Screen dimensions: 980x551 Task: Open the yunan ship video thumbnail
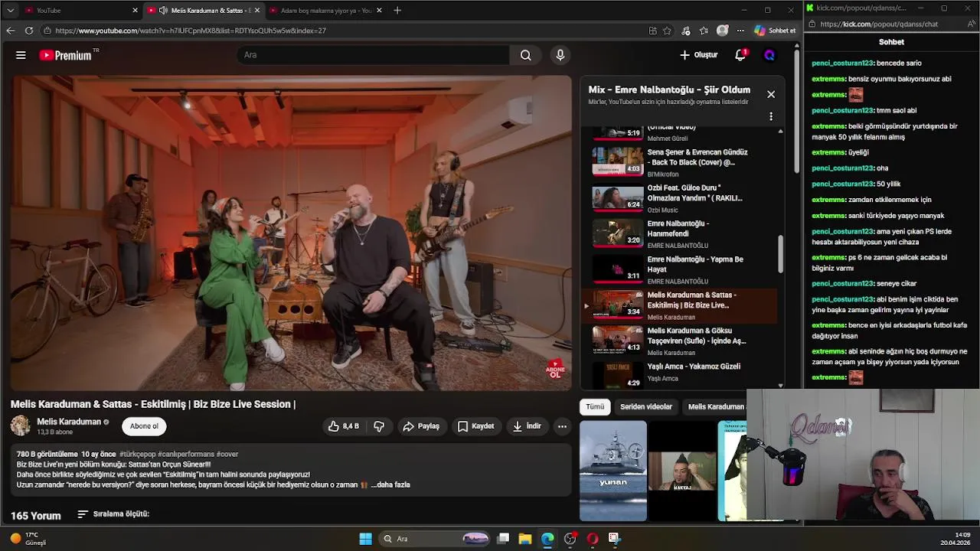pyautogui.click(x=613, y=471)
